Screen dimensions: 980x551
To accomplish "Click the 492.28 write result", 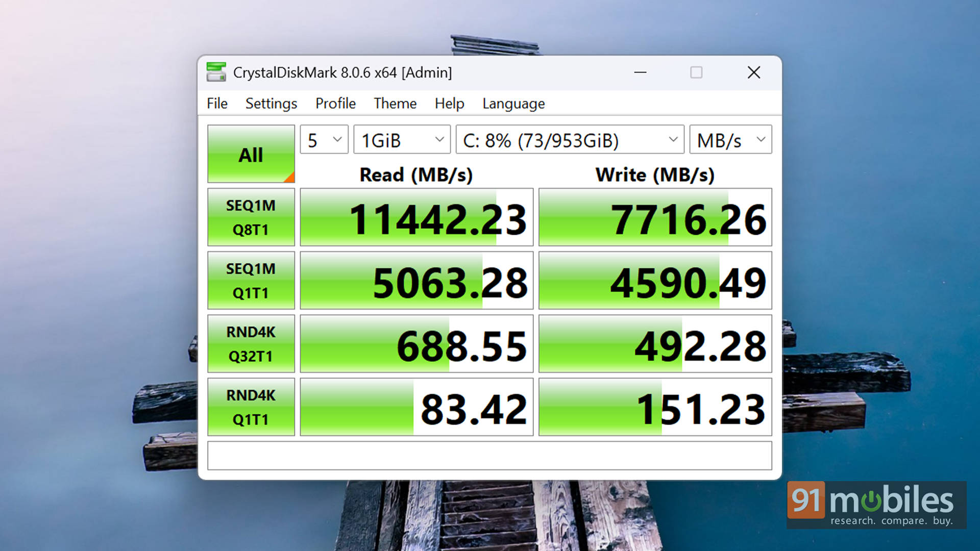I will tap(655, 344).
